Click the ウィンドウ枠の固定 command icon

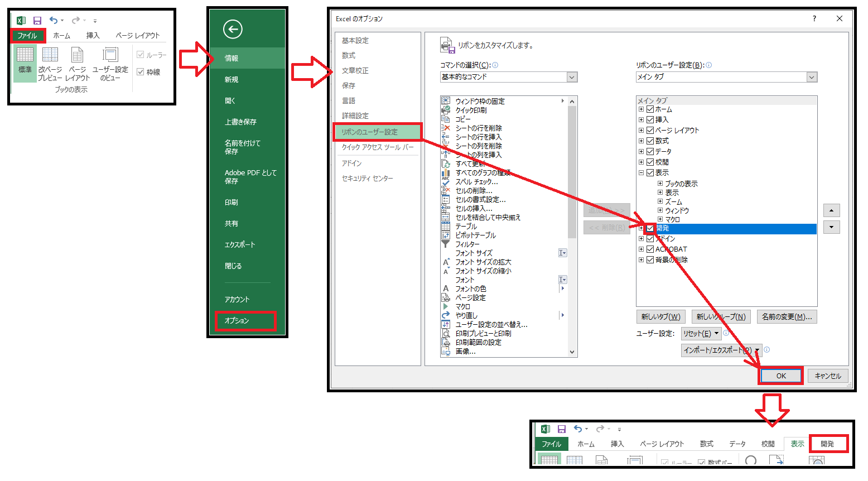[x=446, y=101]
